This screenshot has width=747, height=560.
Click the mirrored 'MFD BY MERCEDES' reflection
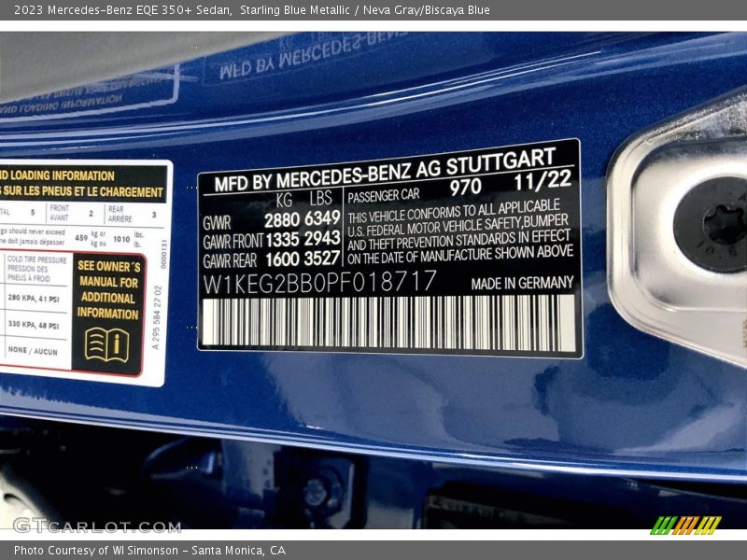pyautogui.click(x=313, y=56)
